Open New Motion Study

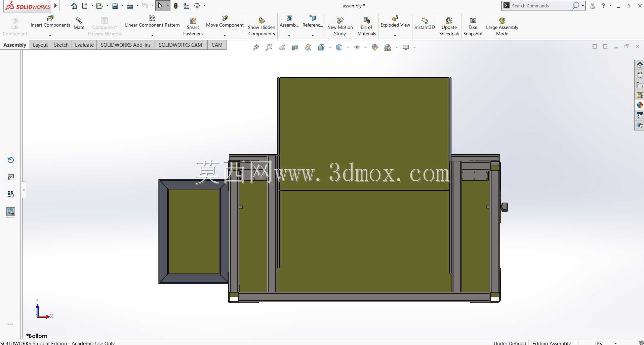(340, 27)
